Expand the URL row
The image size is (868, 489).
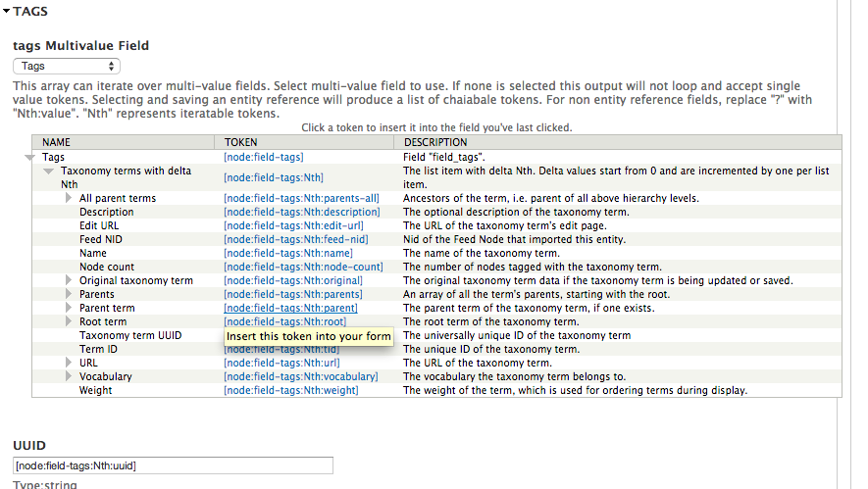(69, 363)
